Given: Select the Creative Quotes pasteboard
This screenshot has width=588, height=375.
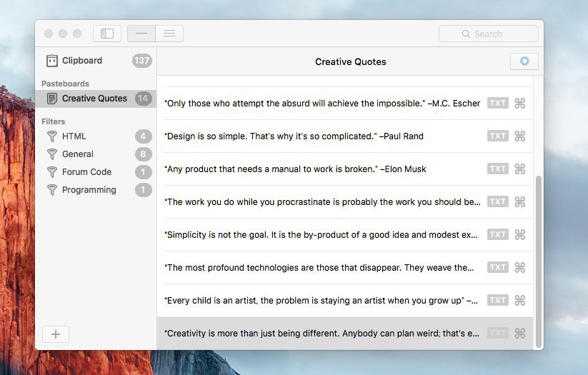Looking at the screenshot, I should tap(96, 99).
